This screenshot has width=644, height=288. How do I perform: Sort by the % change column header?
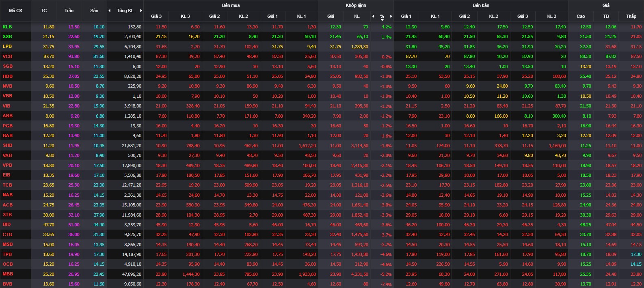[382, 17]
